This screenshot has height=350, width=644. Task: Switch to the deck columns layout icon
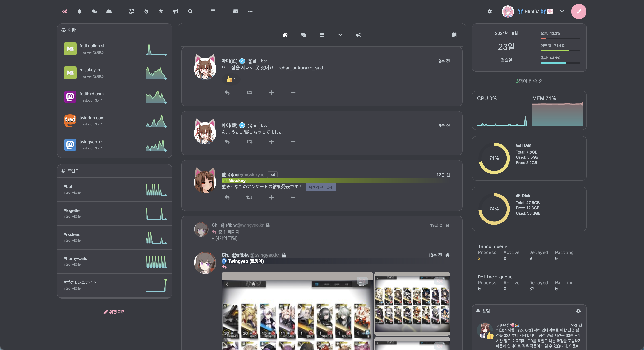pyautogui.click(x=213, y=11)
